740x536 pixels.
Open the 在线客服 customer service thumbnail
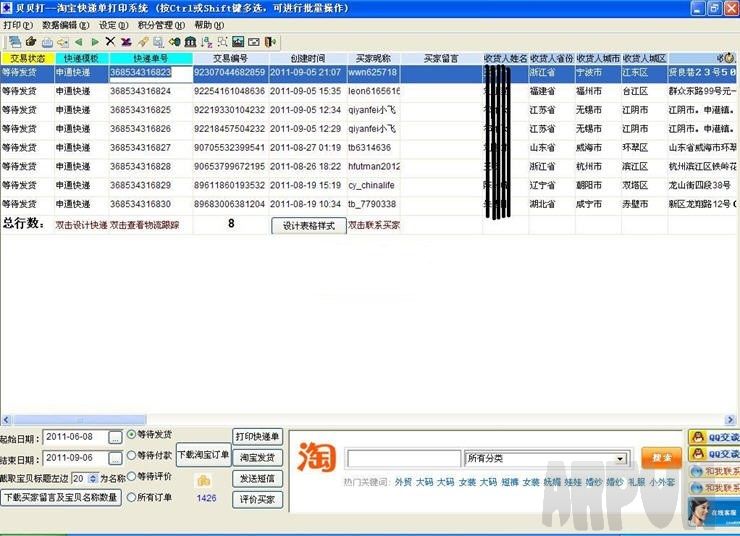pos(713,511)
